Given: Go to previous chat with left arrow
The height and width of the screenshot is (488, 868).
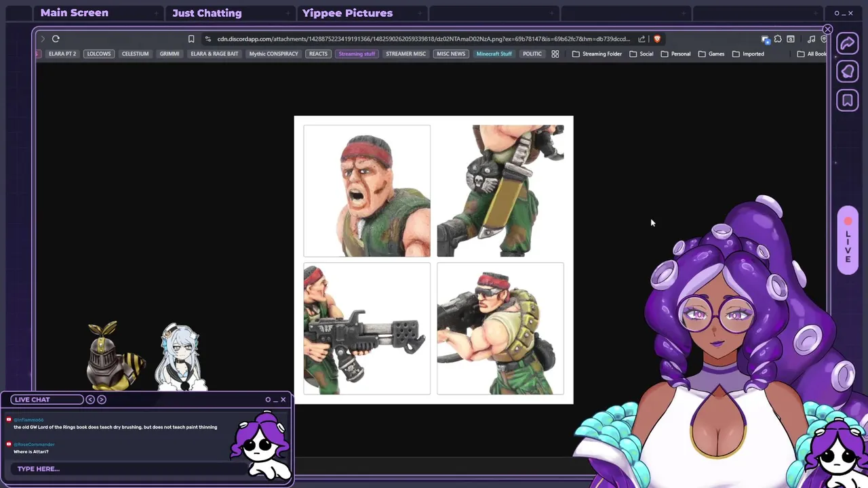Looking at the screenshot, I should pos(90,399).
